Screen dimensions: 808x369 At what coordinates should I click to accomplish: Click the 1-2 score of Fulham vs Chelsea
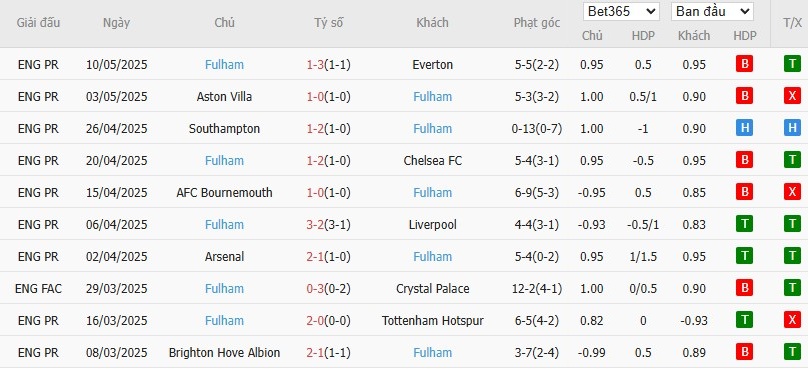[x=315, y=161]
